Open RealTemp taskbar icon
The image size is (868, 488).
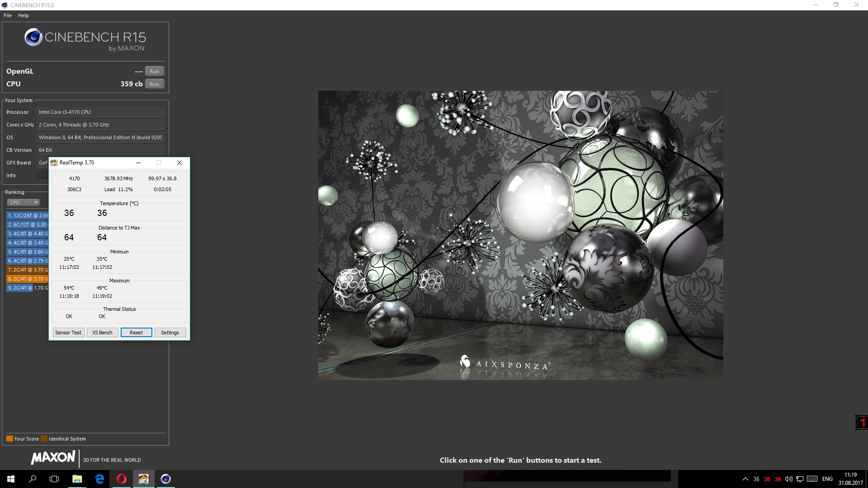tap(143, 479)
